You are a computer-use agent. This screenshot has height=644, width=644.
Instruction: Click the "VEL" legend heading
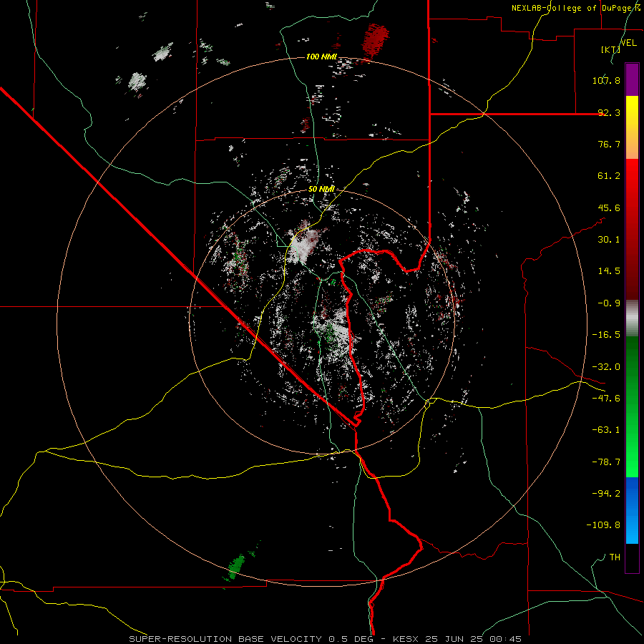[628, 43]
